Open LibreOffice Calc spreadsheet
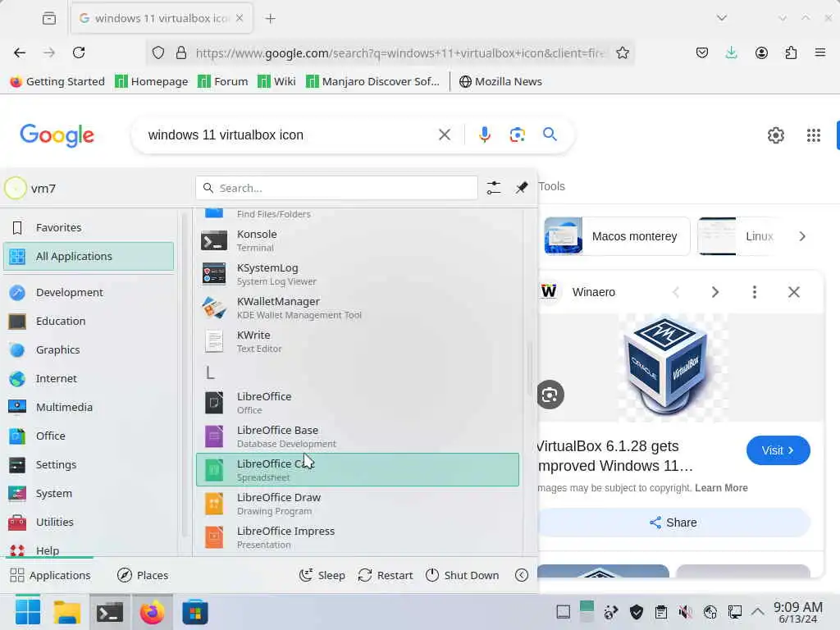This screenshot has height=630, width=840. point(358,470)
